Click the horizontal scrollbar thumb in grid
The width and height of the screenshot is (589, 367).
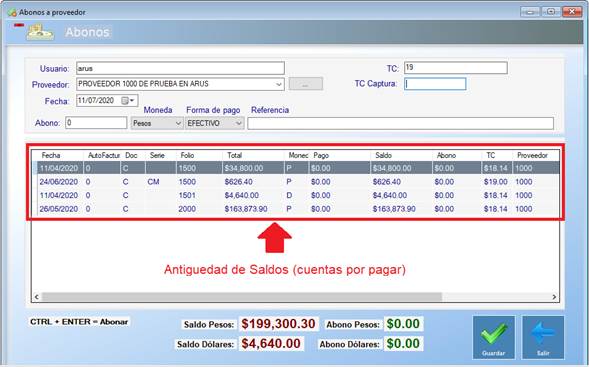pos(242,297)
